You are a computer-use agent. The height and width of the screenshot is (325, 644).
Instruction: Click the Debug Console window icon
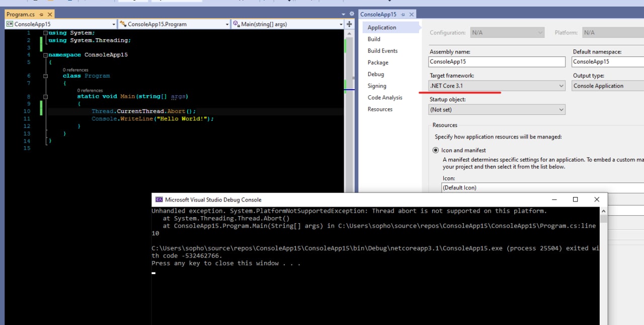[x=159, y=200]
